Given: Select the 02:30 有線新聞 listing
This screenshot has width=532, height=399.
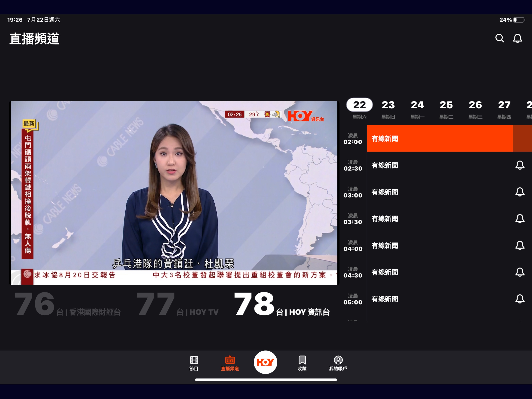Looking at the screenshot, I should tap(449, 165).
